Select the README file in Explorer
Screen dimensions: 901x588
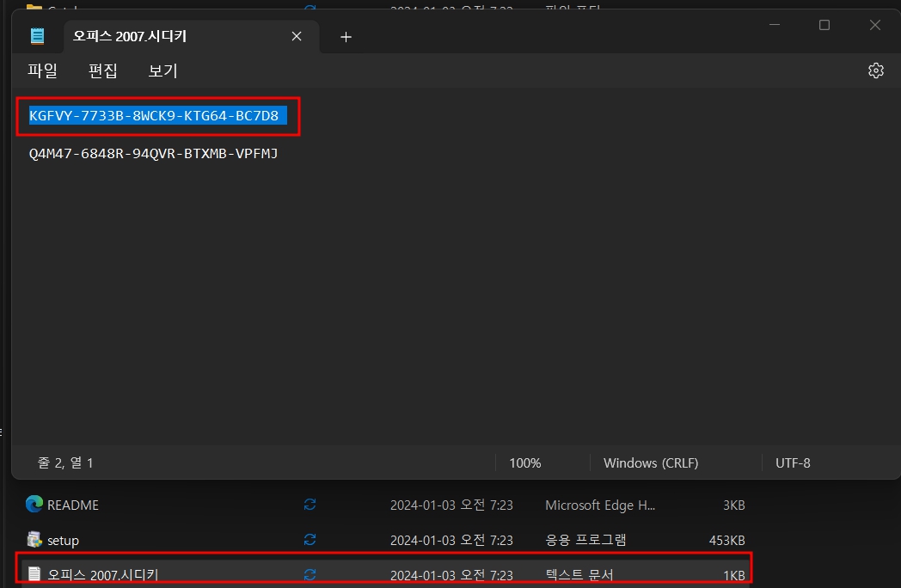click(x=73, y=505)
